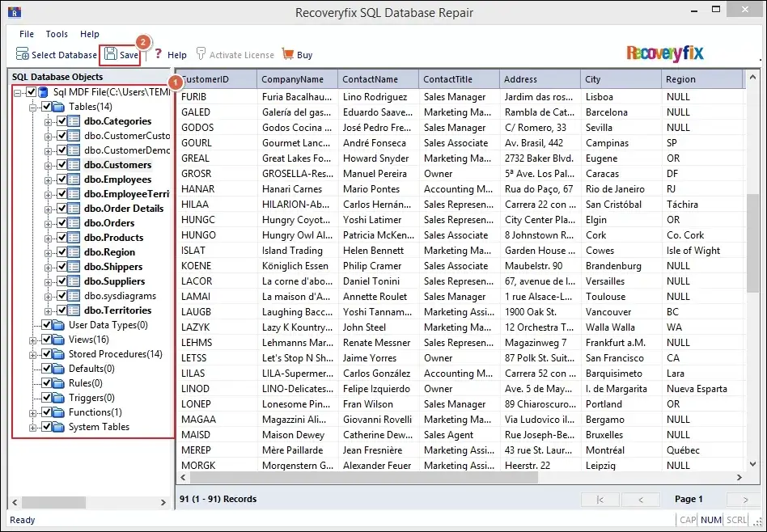Image resolution: width=767 pixels, height=532 pixels.
Task: Click the Views(16) folder icon
Action: click(59, 340)
